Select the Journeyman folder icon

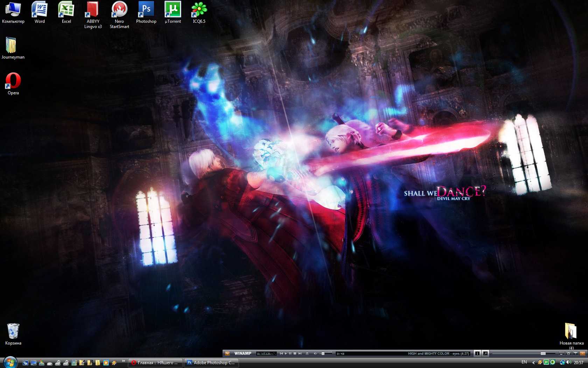13,48
